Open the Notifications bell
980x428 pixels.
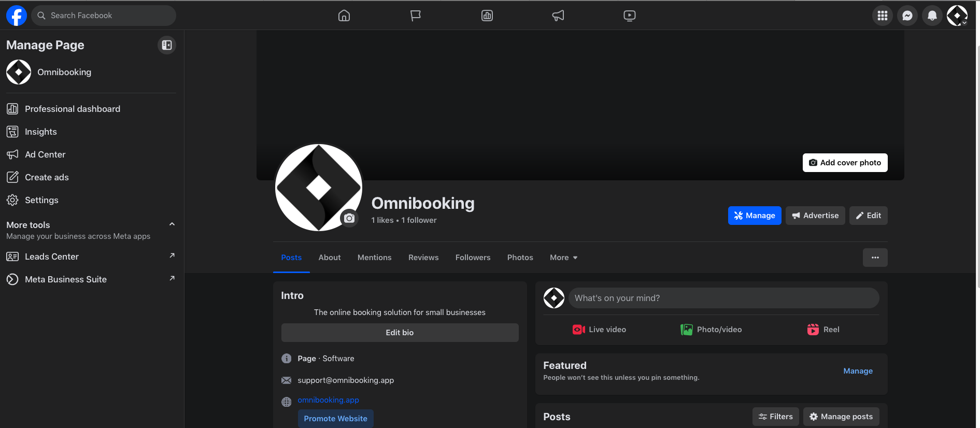[x=932, y=16]
